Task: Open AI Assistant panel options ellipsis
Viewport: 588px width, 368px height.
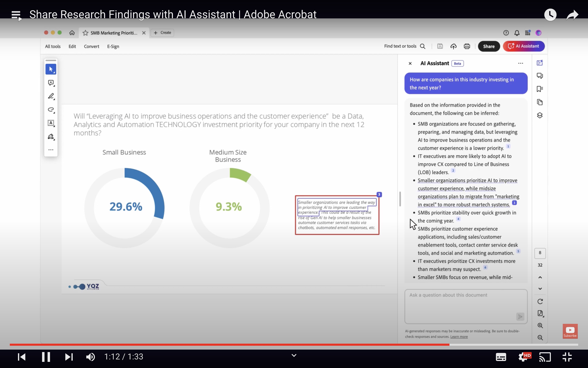Action: (x=520, y=63)
